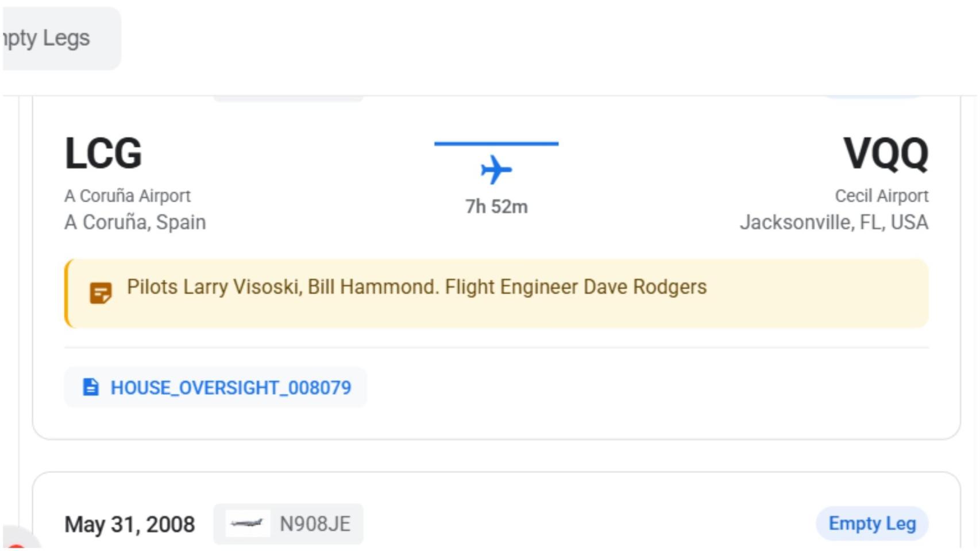The image size is (980, 551).
Task: Click the Cecil Airport name
Action: click(881, 196)
